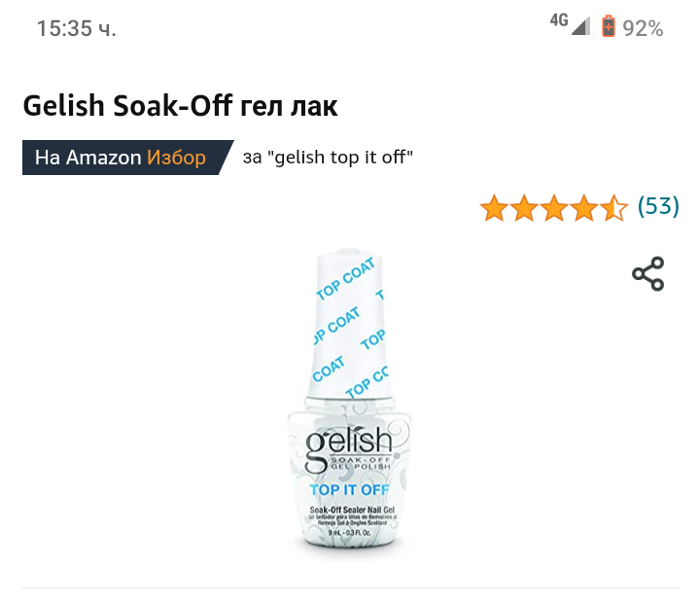Click the first rating star
This screenshot has height=602, width=700.
494,207
